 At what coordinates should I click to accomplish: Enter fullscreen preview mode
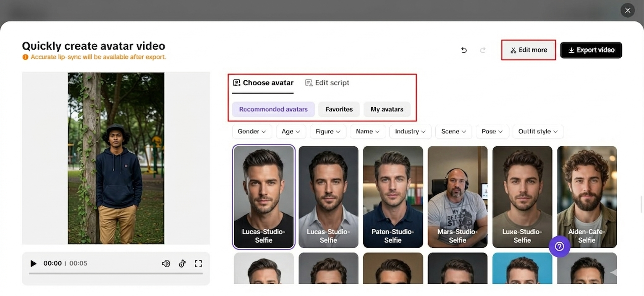point(199,264)
